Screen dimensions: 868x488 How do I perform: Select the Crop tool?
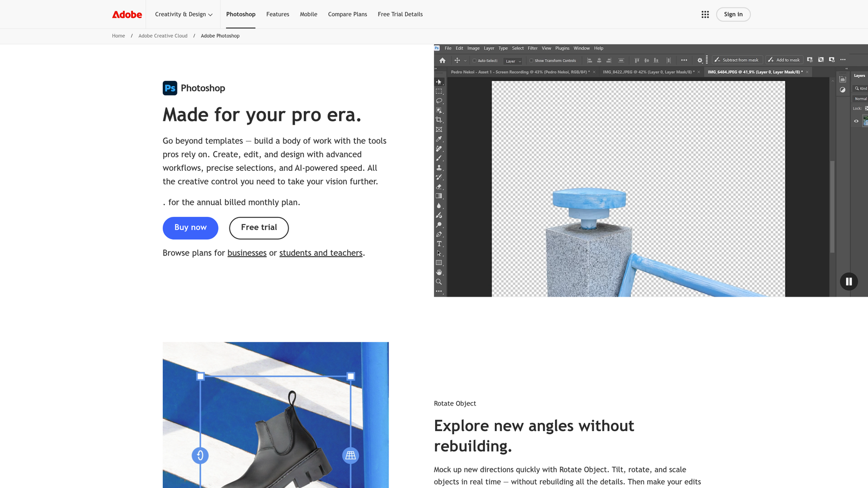click(x=439, y=120)
